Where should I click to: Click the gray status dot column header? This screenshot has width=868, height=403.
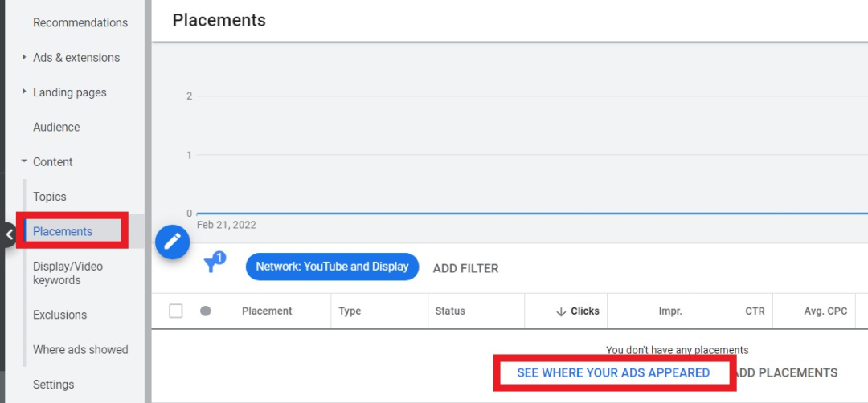pos(206,311)
